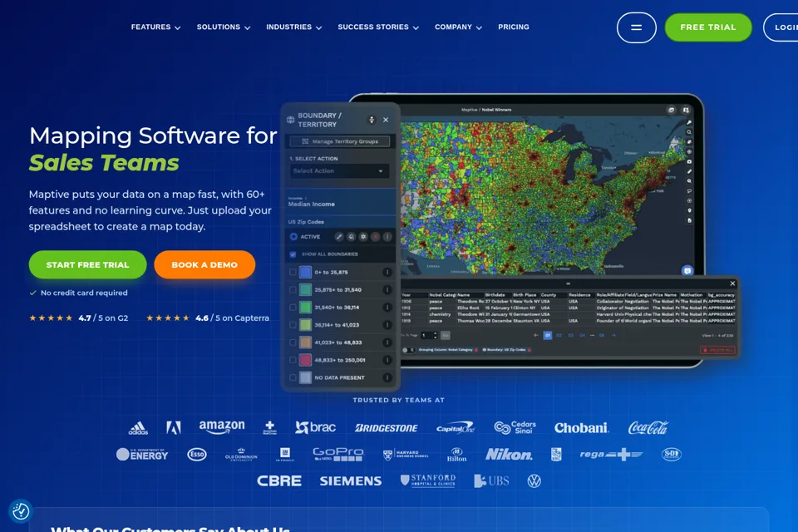Check the 31,540+ to 36,114 range checkbox
Viewport: 798px width, 532px height.
(x=293, y=308)
